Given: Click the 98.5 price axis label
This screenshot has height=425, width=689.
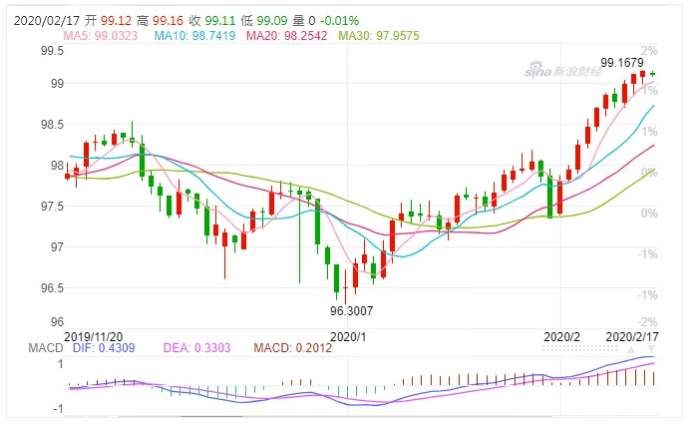Looking at the screenshot, I should tap(52, 124).
